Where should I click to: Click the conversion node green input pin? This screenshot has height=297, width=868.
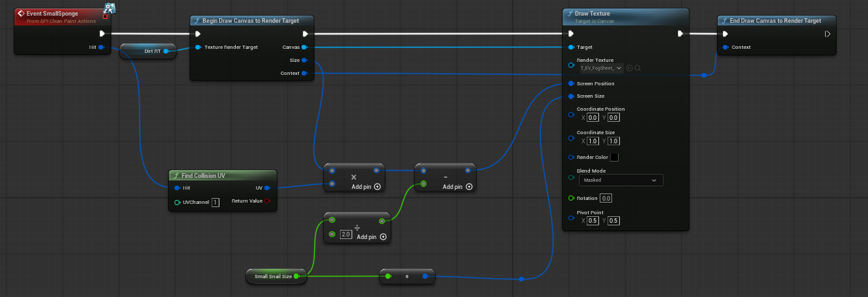pos(388,276)
